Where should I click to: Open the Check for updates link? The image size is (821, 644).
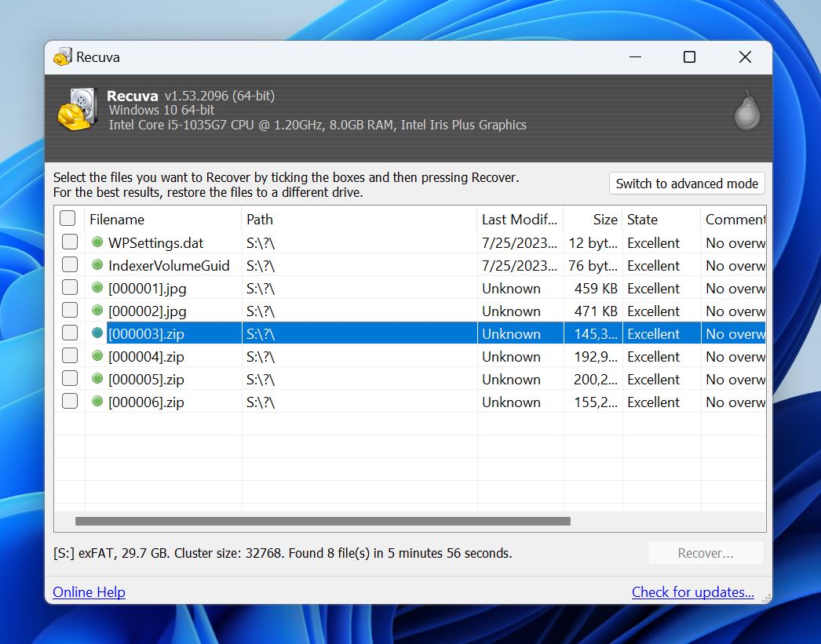click(x=693, y=592)
